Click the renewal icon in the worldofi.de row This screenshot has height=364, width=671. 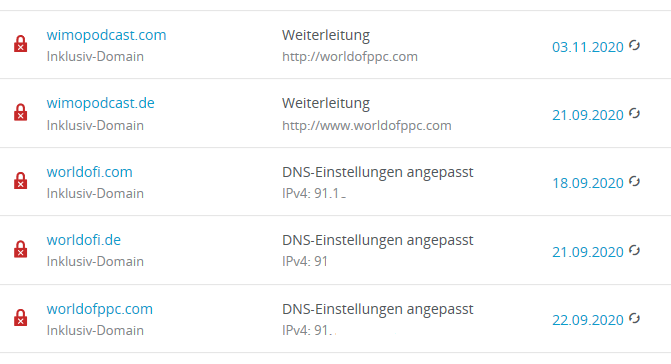(634, 250)
